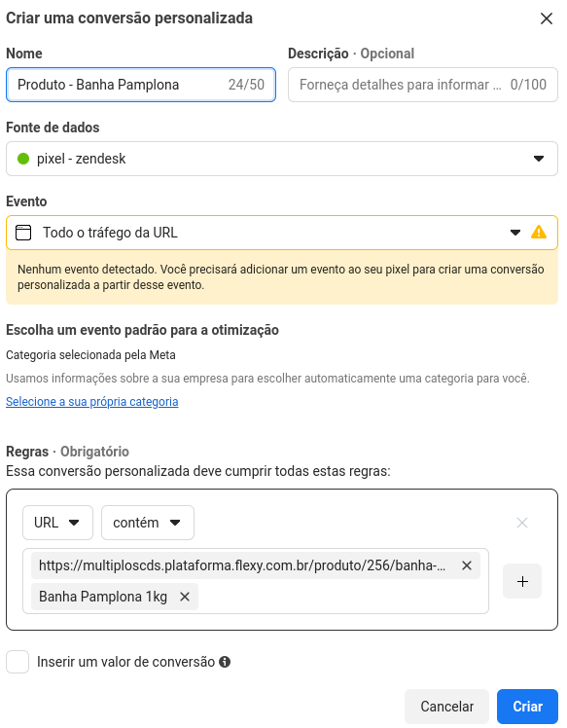The height and width of the screenshot is (728, 567).
Task: Open the Fonte de dados dropdown
Action: pyautogui.click(x=282, y=159)
